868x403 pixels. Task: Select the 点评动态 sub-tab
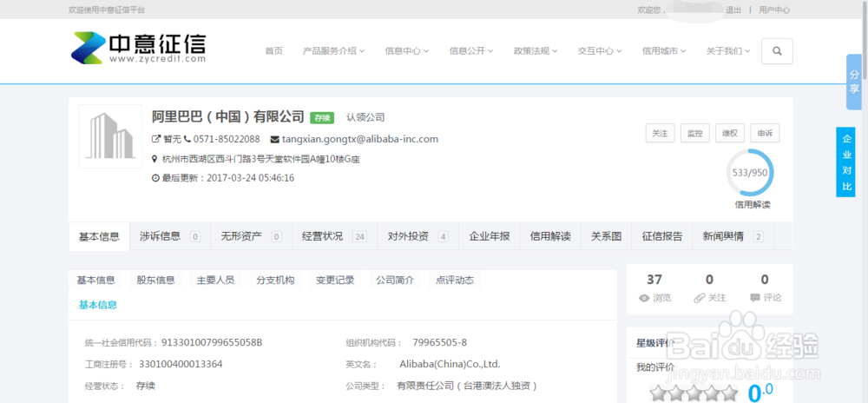(455, 281)
